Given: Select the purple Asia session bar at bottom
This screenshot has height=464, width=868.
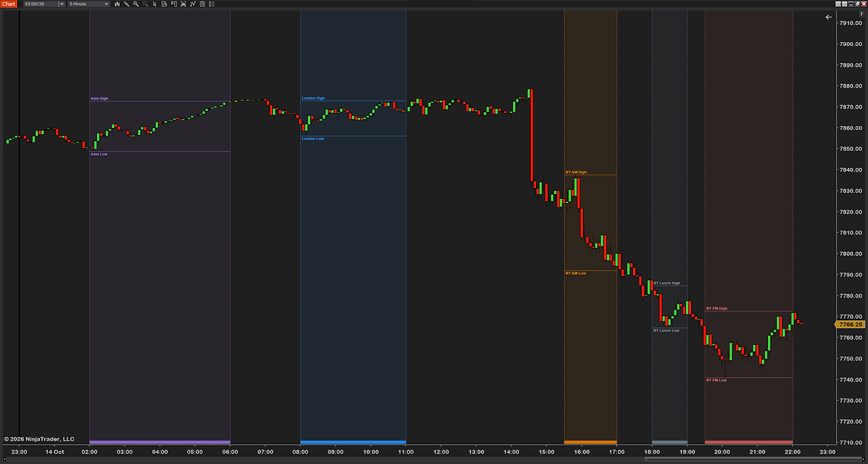Looking at the screenshot, I should [x=160, y=442].
